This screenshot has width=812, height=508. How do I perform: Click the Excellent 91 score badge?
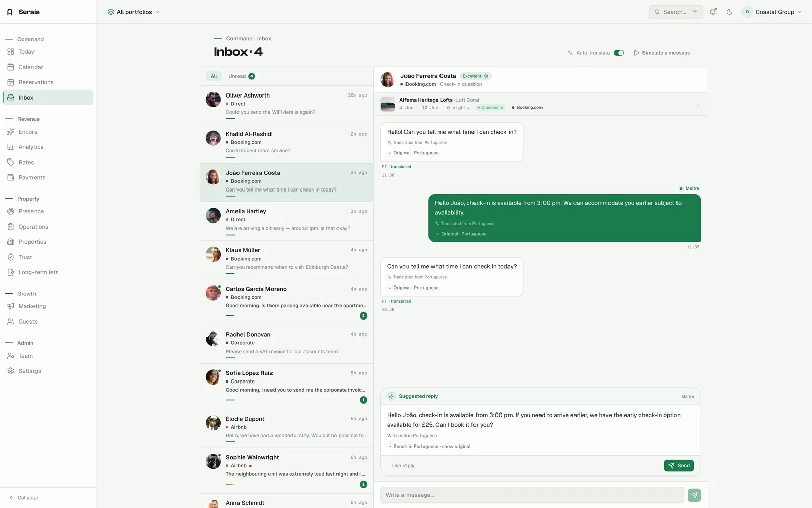click(476, 76)
